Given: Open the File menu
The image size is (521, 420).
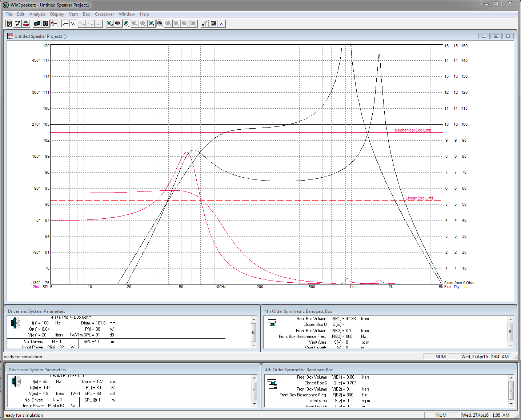Looking at the screenshot, I should [9, 14].
